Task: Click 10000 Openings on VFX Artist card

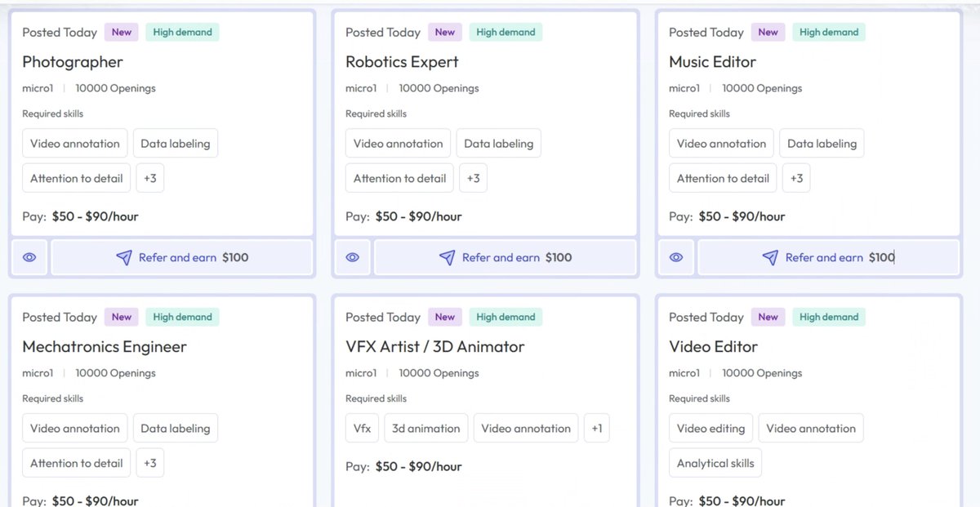Action: point(439,373)
